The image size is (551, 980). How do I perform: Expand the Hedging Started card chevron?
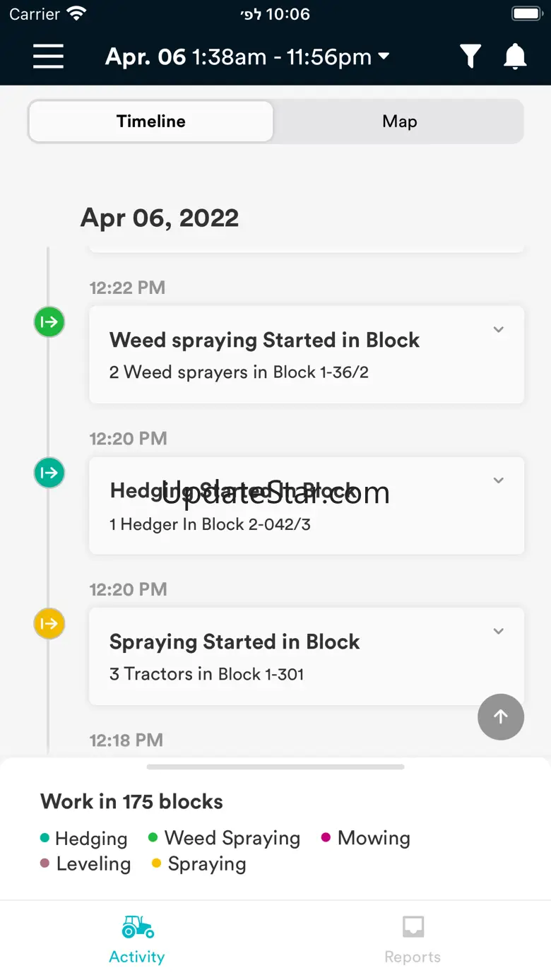(499, 480)
